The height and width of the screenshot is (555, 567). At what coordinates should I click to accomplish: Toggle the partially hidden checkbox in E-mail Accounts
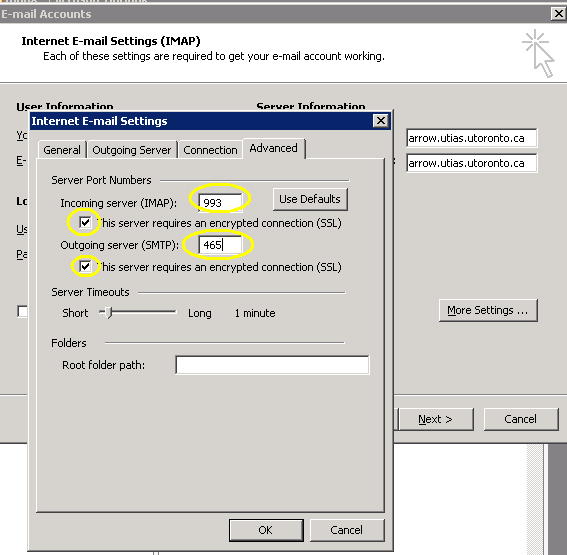[x=22, y=311]
